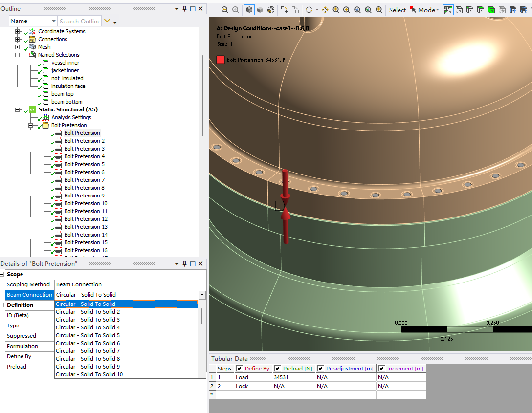The height and width of the screenshot is (413, 532).
Task: Pin the Details panel with pushpin icon
Action: click(184, 264)
